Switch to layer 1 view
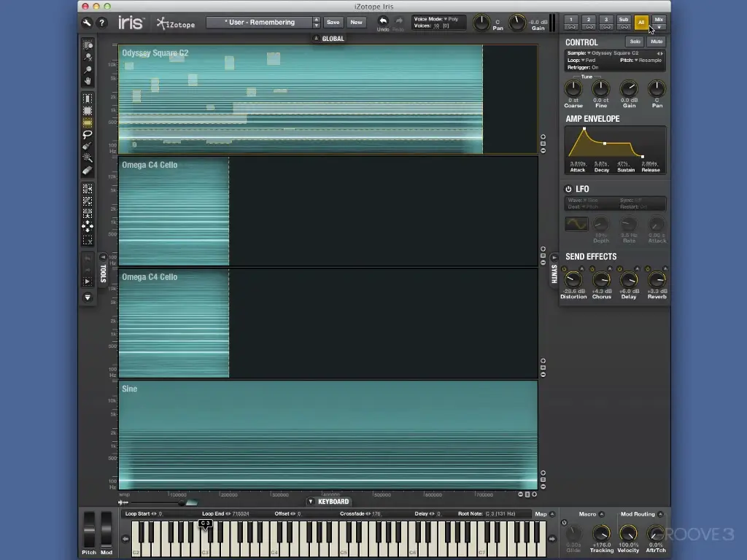This screenshot has width=747, height=560. (x=571, y=20)
